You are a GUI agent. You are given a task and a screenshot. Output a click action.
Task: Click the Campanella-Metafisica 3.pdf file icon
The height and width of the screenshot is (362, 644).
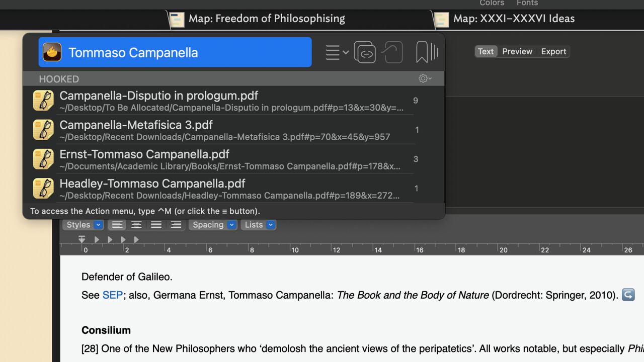pyautogui.click(x=43, y=130)
